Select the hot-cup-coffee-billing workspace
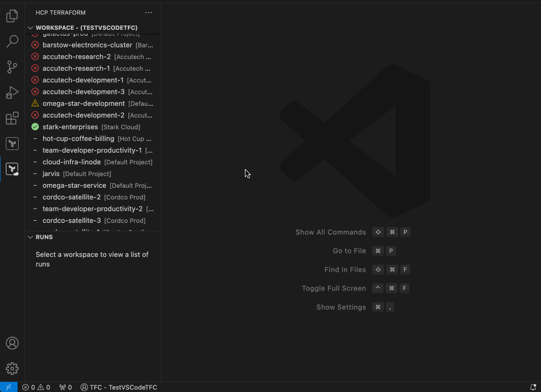Screen dimensions: 541x392 click(x=93, y=139)
